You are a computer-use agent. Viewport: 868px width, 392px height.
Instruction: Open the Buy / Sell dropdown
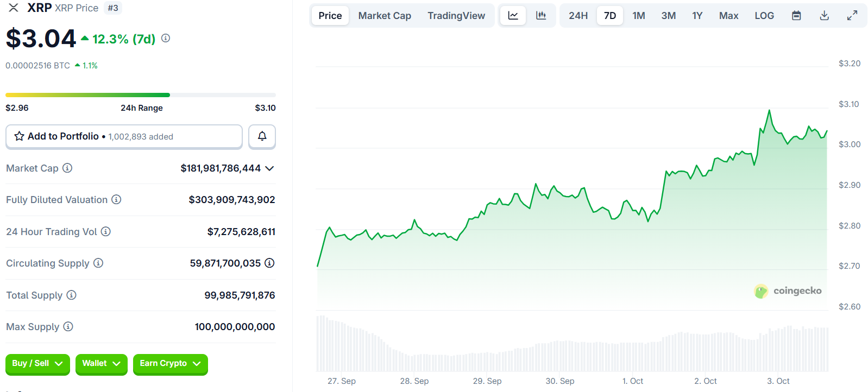[37, 364]
